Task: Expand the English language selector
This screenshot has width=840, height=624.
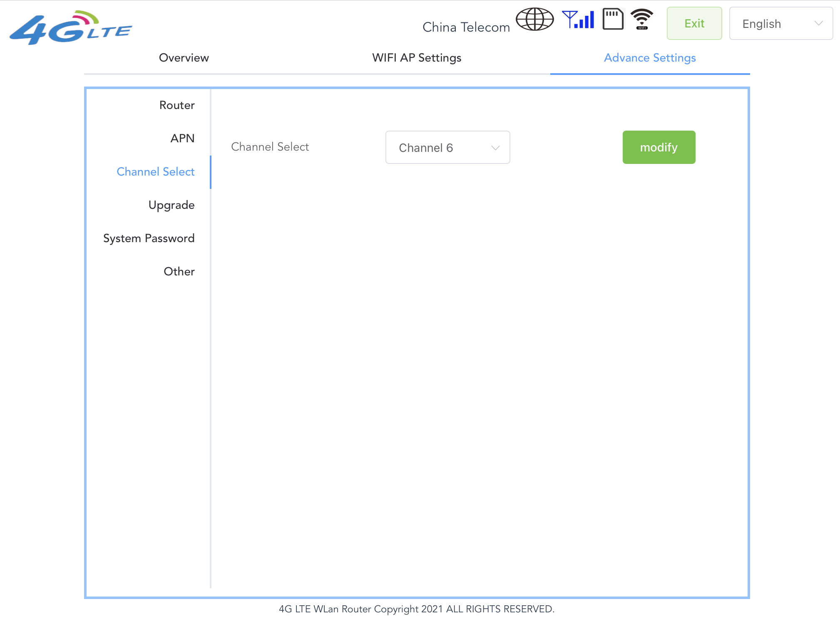Action: 780,24
